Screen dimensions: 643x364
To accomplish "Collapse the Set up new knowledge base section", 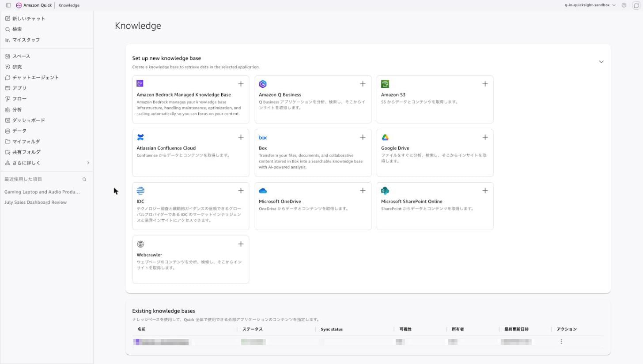I will [601, 62].
